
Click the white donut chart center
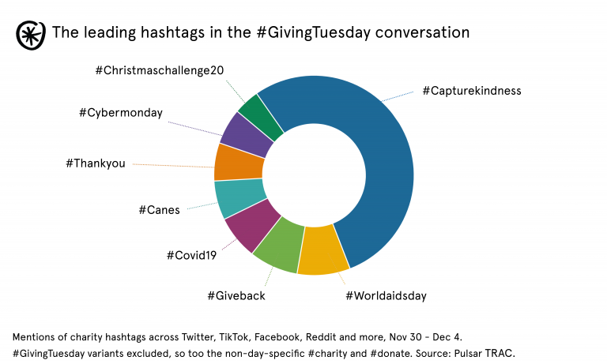click(313, 174)
